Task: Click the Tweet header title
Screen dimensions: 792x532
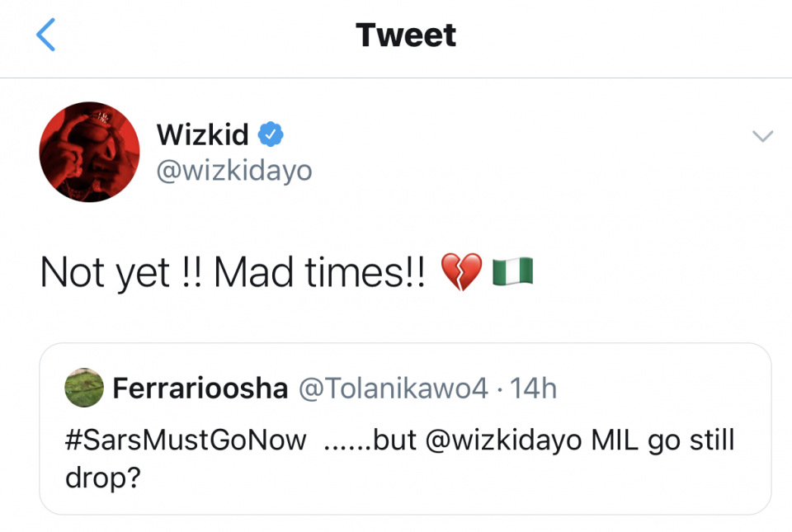Action: coord(406,35)
